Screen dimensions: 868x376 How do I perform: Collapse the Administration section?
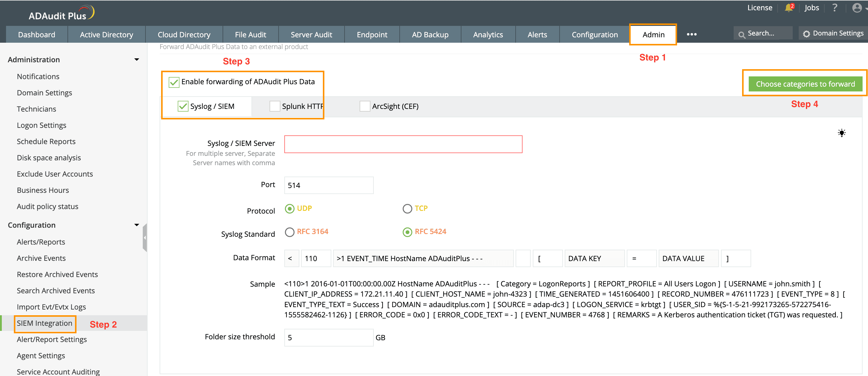pyautogui.click(x=136, y=60)
